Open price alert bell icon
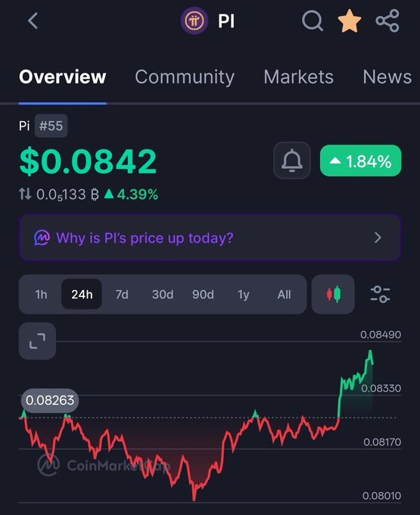The height and width of the screenshot is (515, 420). [291, 161]
